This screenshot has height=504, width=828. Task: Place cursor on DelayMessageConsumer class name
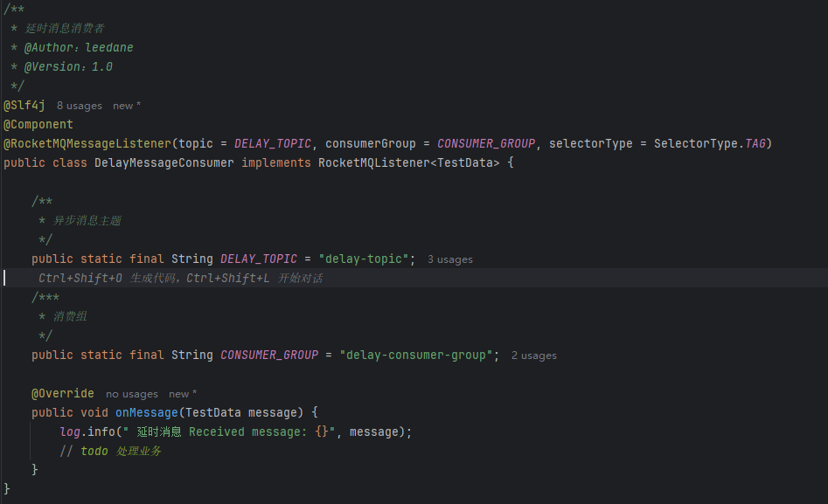coord(164,162)
